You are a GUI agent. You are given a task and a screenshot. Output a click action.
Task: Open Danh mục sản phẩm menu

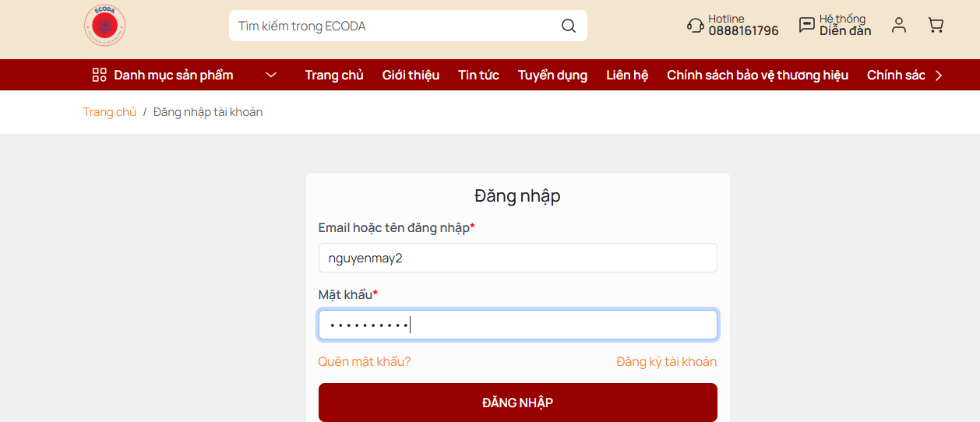tap(174, 75)
